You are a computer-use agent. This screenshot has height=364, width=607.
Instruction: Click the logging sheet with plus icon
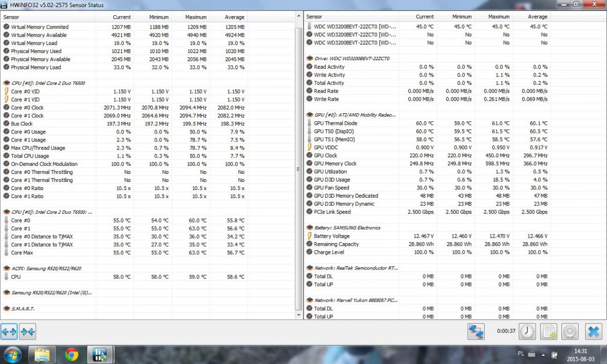549,332
